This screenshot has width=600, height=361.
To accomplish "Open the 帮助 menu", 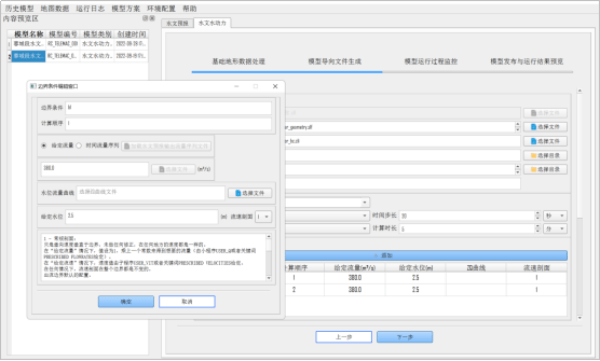I will click(189, 8).
